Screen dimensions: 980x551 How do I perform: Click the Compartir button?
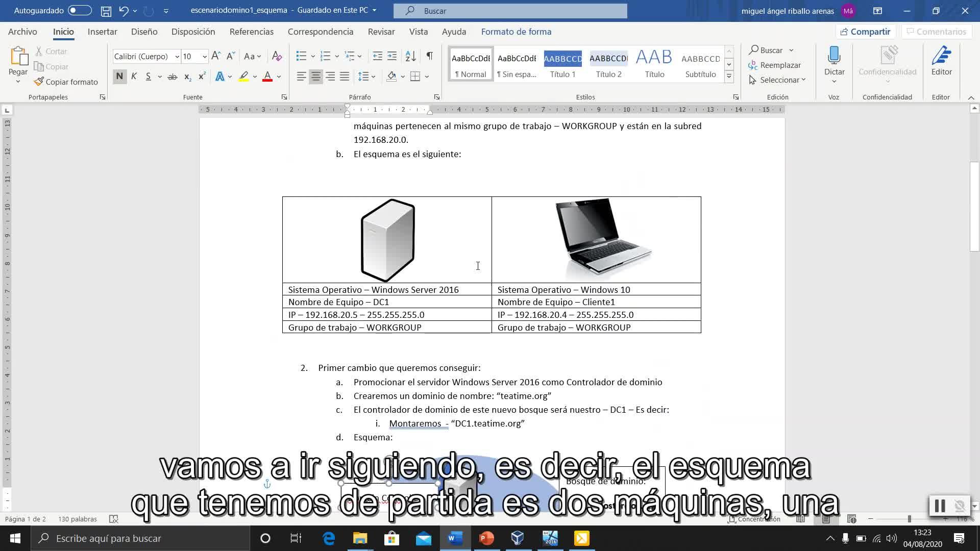click(x=865, y=32)
